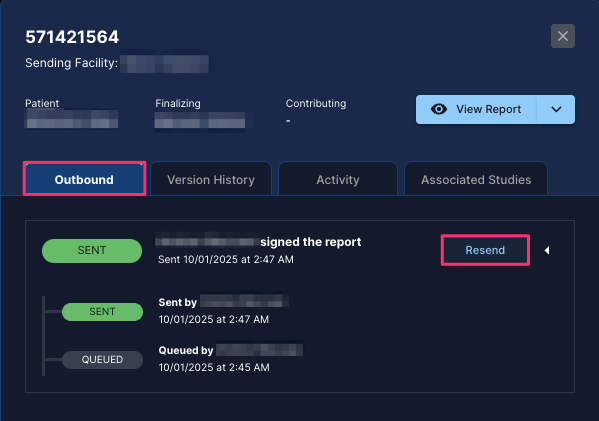Select the Outbound tab
The height and width of the screenshot is (421, 599).
click(84, 179)
